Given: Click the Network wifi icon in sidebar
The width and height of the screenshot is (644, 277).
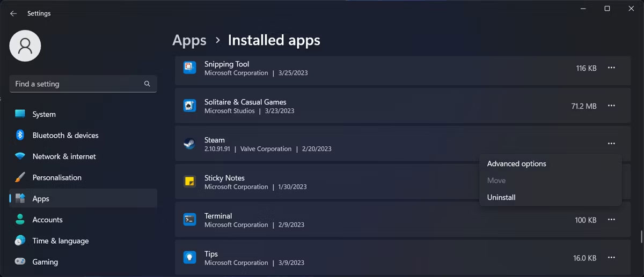Looking at the screenshot, I should (20, 156).
